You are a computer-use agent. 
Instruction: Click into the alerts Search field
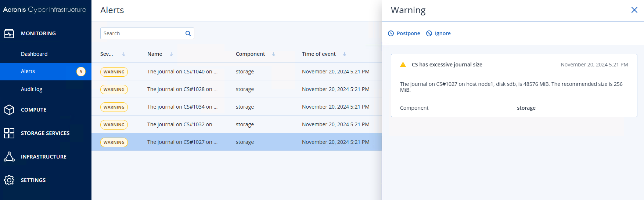(x=143, y=33)
